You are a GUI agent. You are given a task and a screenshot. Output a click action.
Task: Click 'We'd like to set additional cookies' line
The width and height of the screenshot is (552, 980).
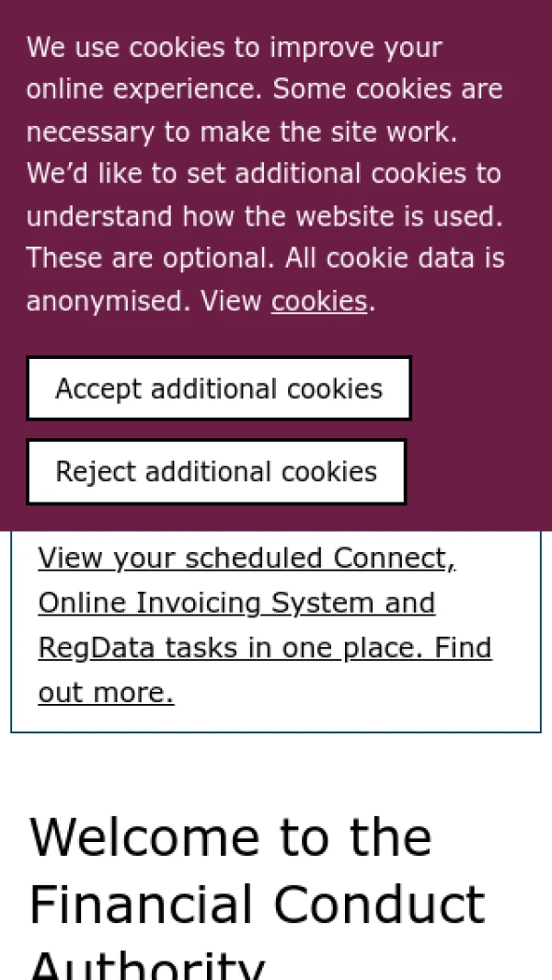click(x=263, y=173)
